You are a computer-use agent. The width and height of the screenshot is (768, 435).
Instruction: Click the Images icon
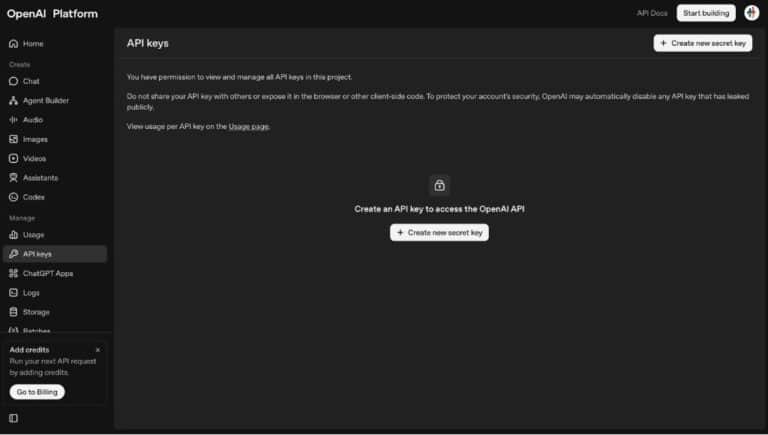tap(13, 139)
